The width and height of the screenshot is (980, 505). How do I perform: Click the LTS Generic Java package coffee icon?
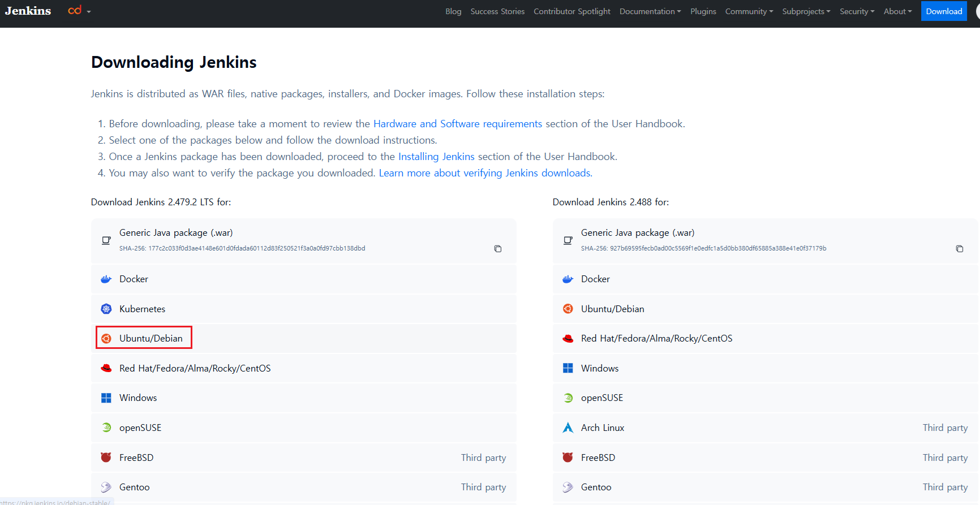[x=106, y=240]
